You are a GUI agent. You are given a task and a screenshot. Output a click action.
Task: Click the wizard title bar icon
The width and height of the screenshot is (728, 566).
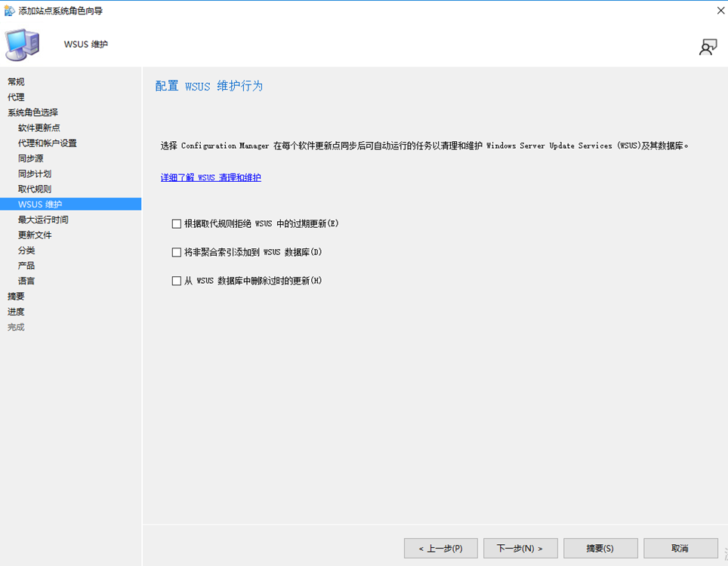9,11
